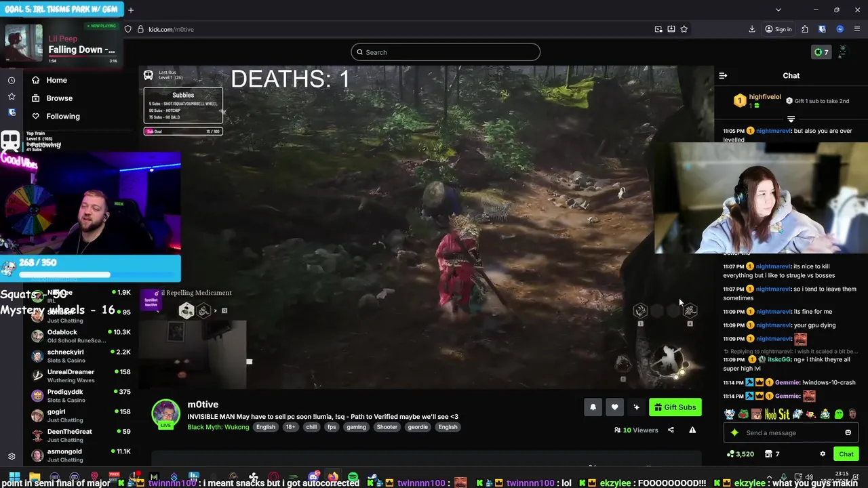Click the sparkle button beside Gift Subs
The height and width of the screenshot is (488, 868).
(x=636, y=407)
